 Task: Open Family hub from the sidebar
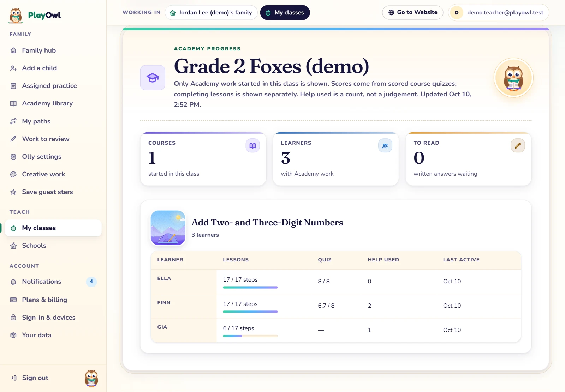tap(53, 50)
